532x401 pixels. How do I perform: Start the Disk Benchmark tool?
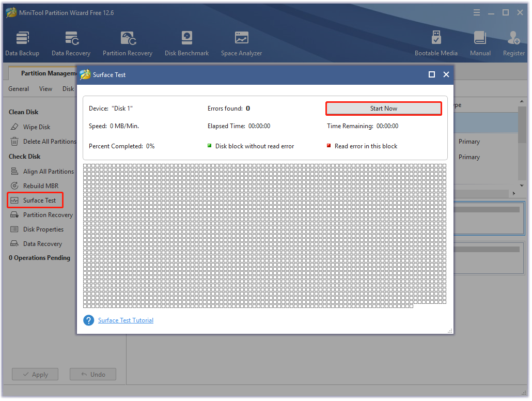[186, 44]
